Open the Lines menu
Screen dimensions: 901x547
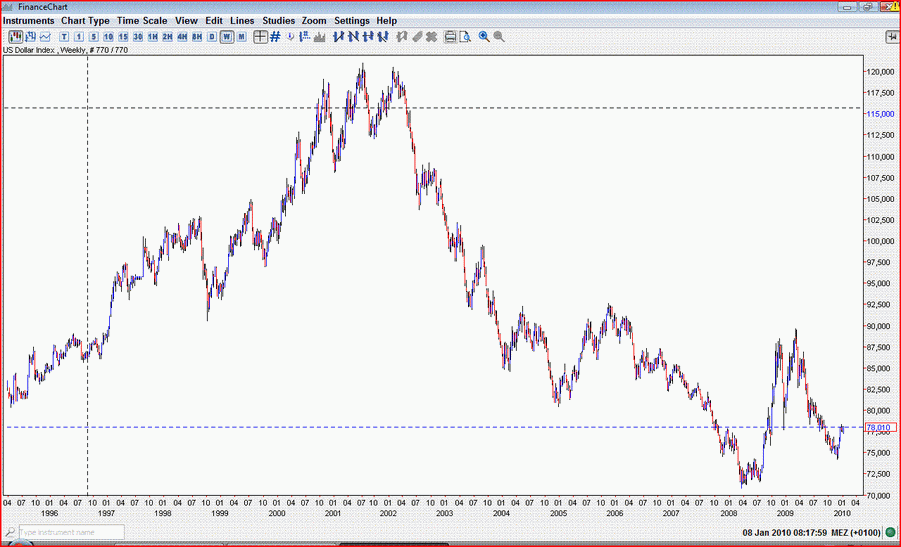[x=242, y=21]
